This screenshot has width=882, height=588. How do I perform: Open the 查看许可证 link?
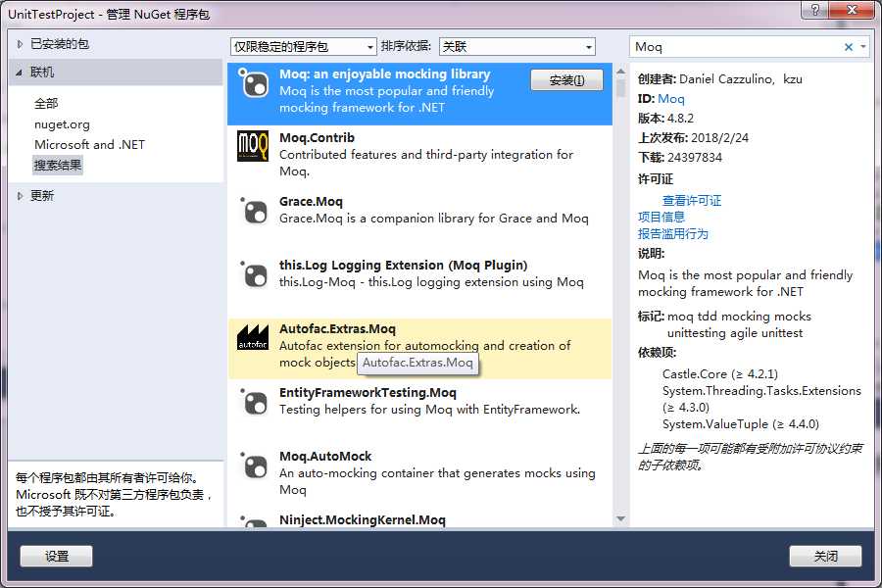coord(691,200)
